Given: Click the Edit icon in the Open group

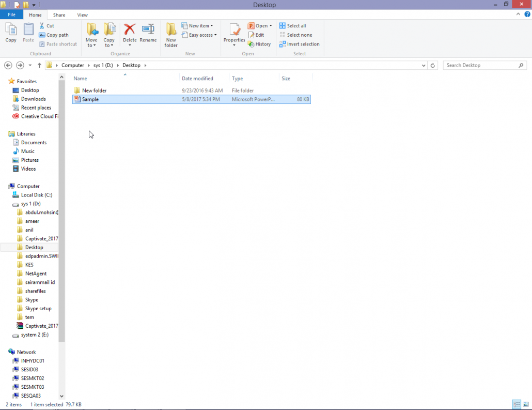Looking at the screenshot, I should 256,35.
